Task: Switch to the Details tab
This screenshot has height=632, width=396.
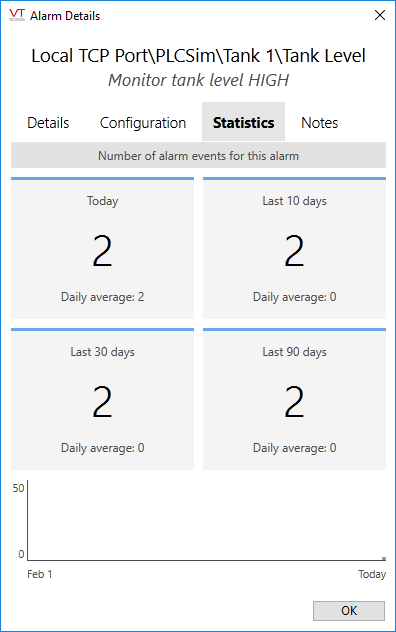Action: coord(48,123)
